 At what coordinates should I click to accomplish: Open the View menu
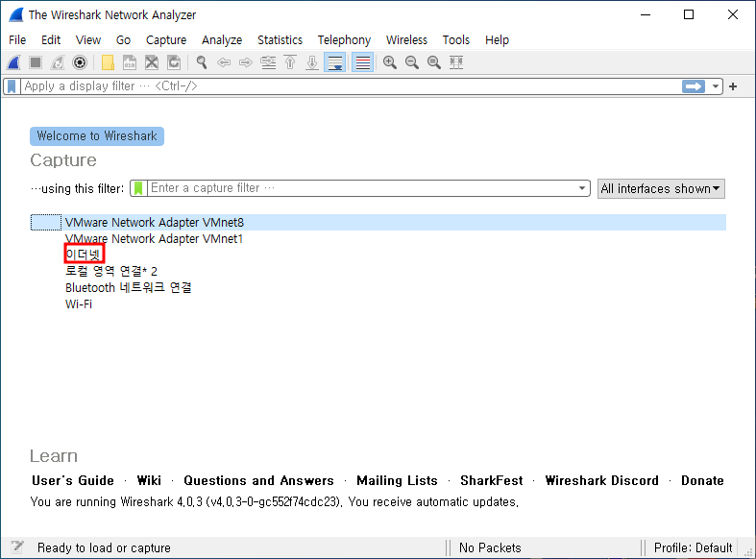click(88, 40)
